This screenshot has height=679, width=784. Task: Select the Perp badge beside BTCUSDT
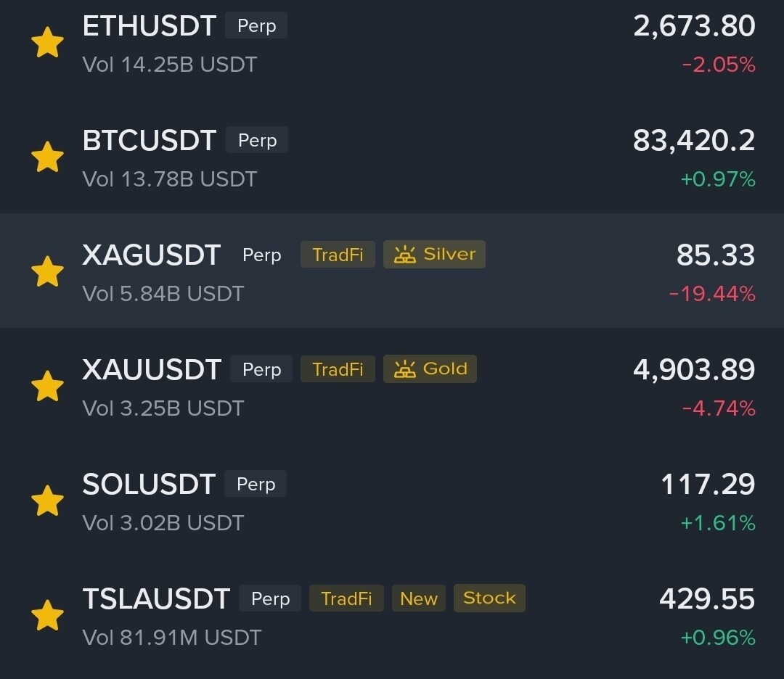(257, 141)
